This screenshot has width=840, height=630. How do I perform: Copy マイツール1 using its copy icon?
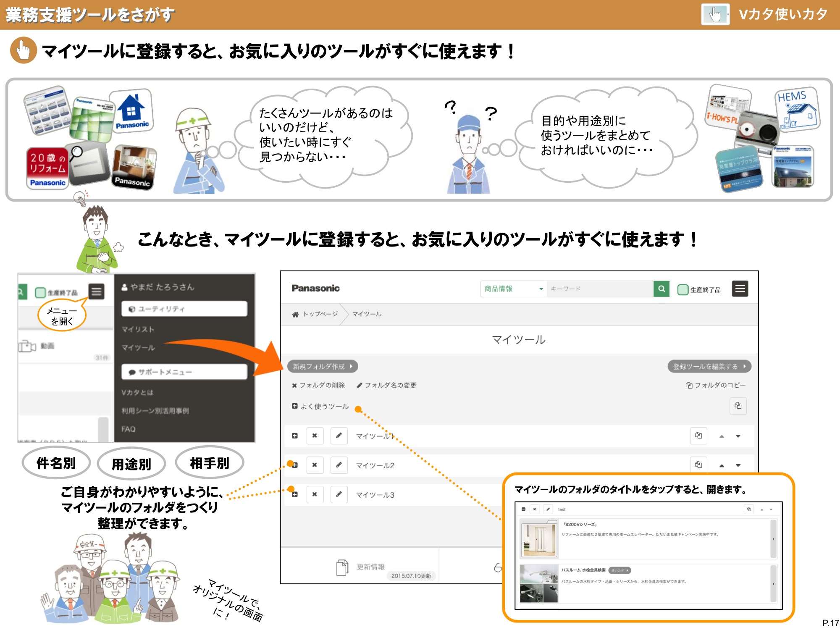pyautogui.click(x=698, y=436)
